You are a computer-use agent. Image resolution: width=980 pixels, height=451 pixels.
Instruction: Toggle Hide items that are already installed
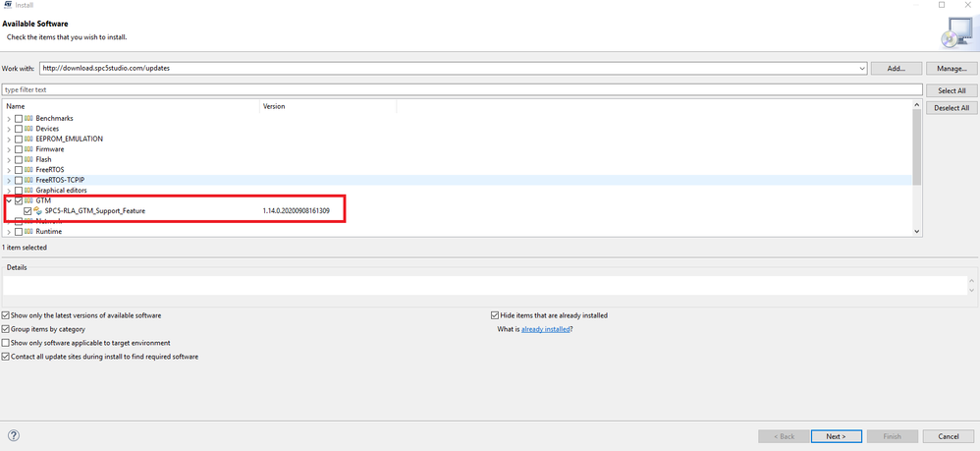(495, 315)
